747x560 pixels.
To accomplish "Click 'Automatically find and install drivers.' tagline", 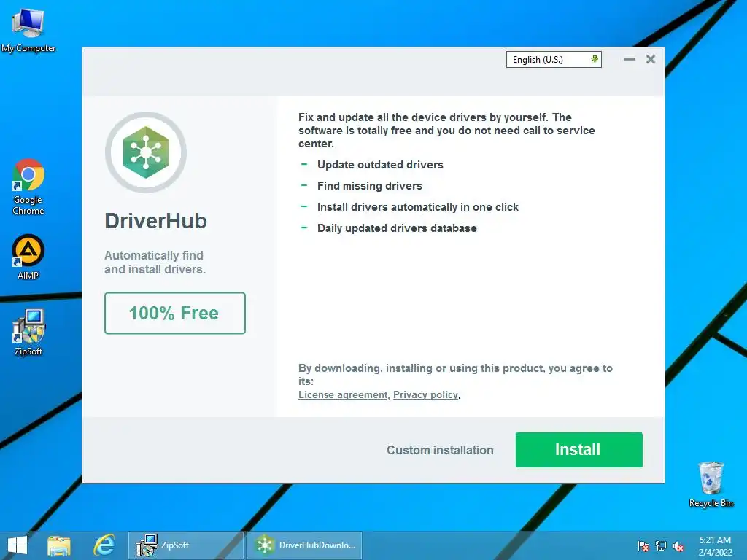I will 155,262.
